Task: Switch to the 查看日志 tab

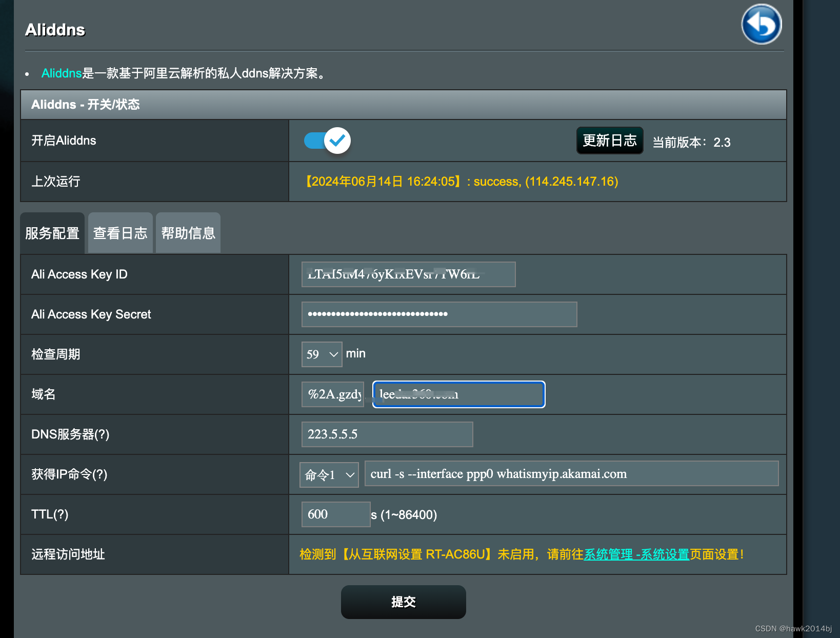Action: pyautogui.click(x=119, y=233)
